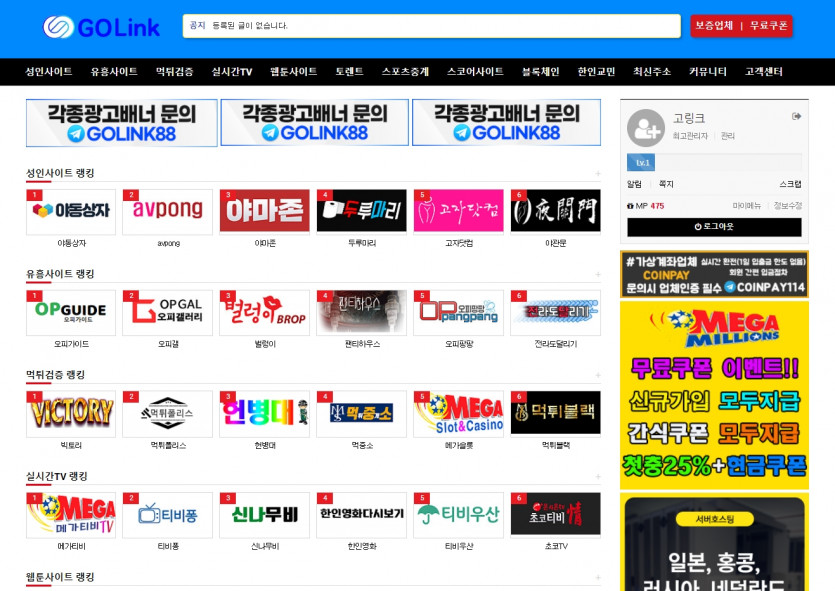835x591 pixels.
Task: Click the MEGA Slot & Casino logo
Action: pos(458,413)
